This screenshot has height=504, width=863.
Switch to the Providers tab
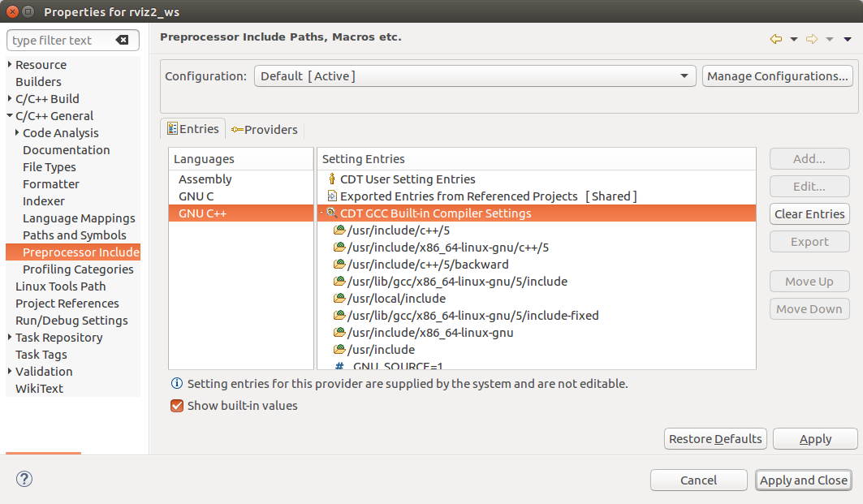point(264,130)
